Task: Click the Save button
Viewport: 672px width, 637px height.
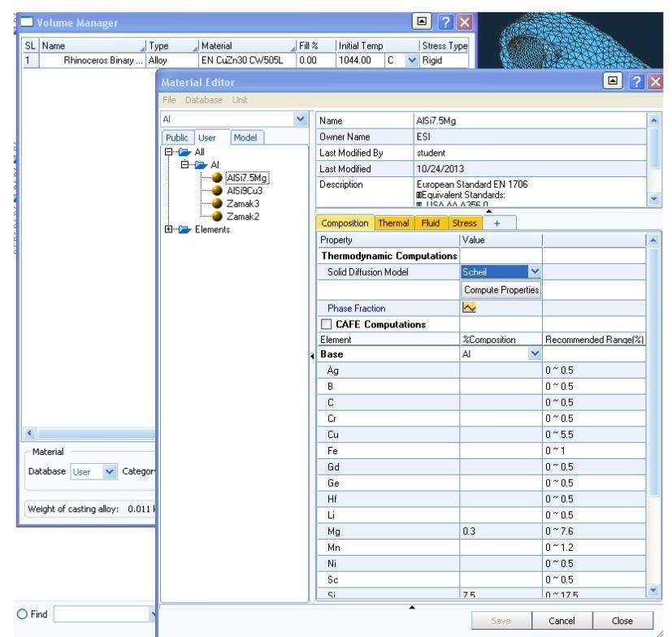Action: (x=501, y=620)
